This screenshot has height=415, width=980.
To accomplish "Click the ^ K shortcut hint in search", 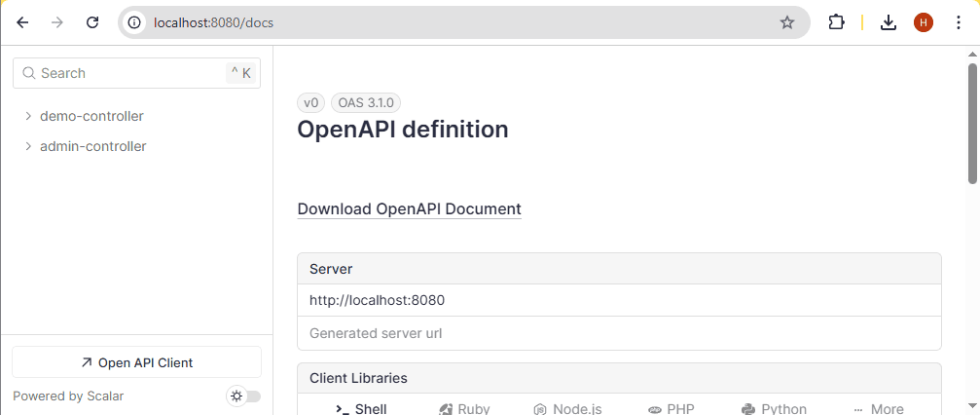I will [x=241, y=73].
